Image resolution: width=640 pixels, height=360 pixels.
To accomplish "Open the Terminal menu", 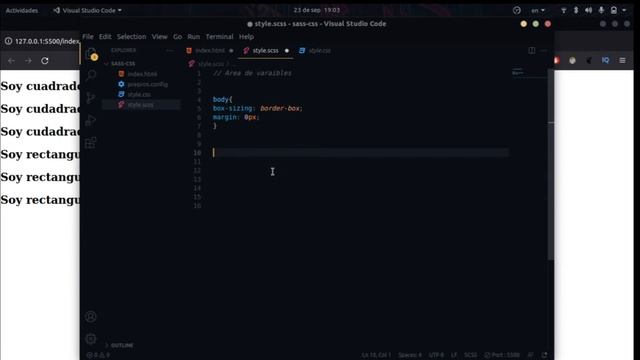I will click(x=219, y=37).
